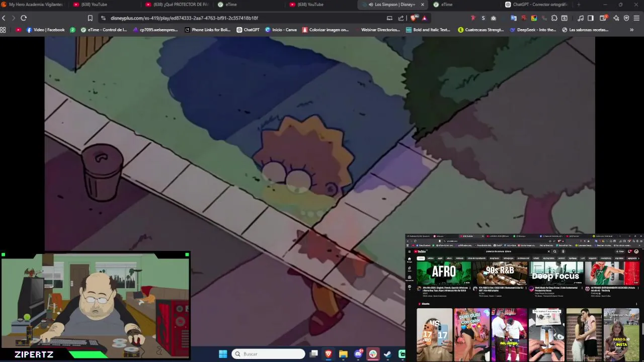
Task: Open the browser main hamburger menu
Action: click(x=637, y=18)
